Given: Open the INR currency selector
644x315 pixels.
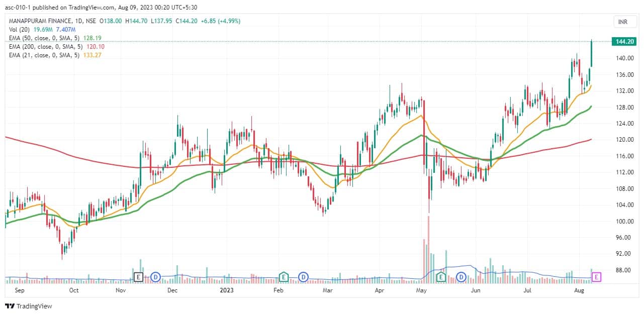Looking at the screenshot, I should click(621, 22).
